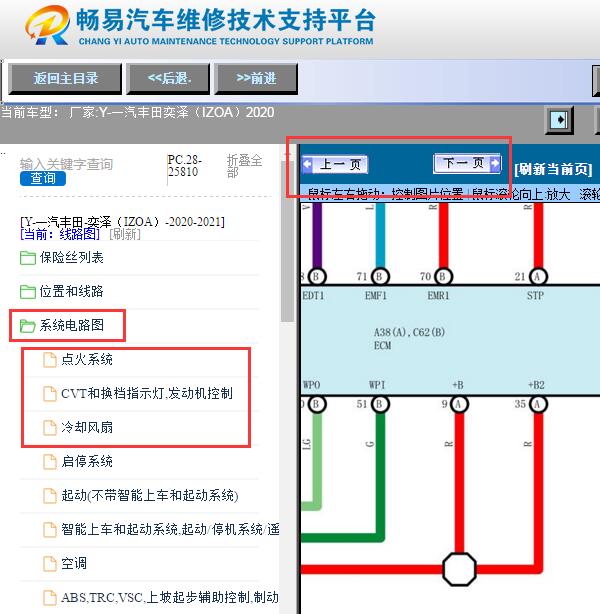Click the EMF1 terminal label
This screenshot has height=614, width=600.
(x=376, y=296)
